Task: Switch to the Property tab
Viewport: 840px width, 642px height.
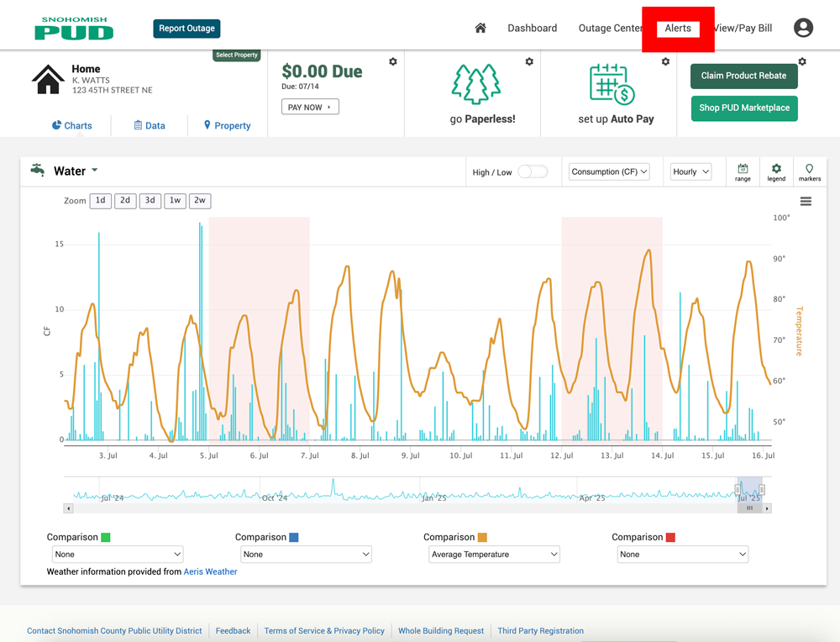Action: [227, 125]
